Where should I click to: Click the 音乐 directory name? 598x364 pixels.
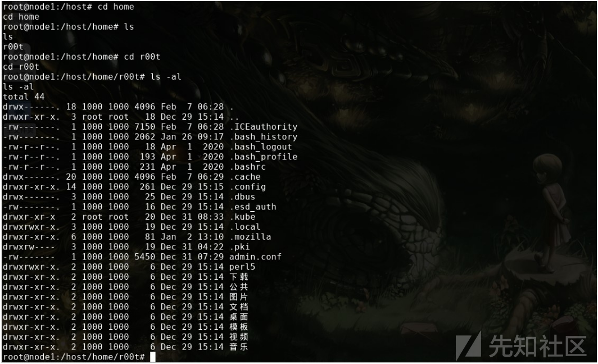239,347
